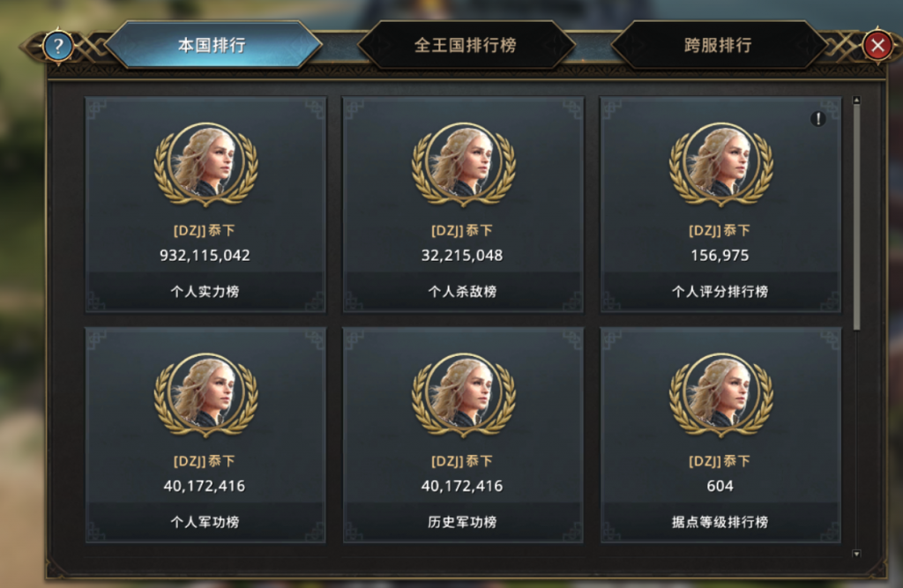Close the ranking window with red X

tap(877, 45)
